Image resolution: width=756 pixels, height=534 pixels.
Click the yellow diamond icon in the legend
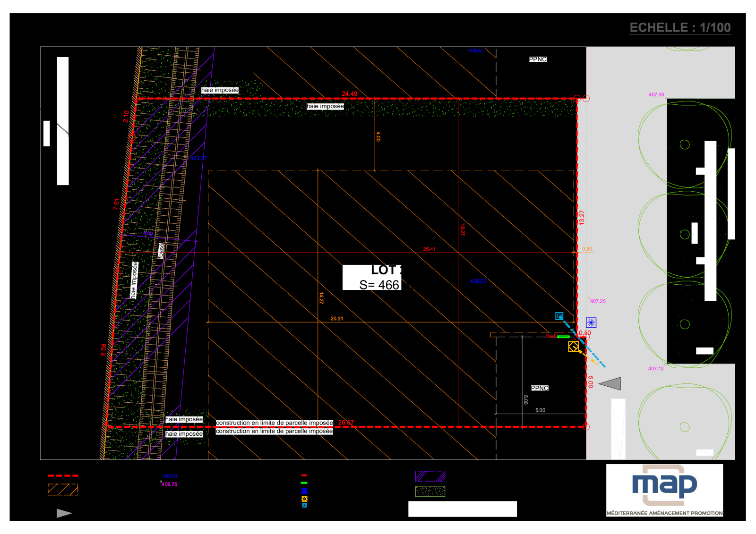coord(304,499)
